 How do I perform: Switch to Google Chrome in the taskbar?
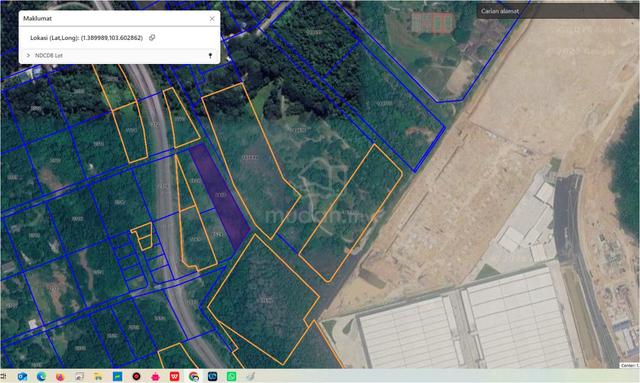coord(193,376)
